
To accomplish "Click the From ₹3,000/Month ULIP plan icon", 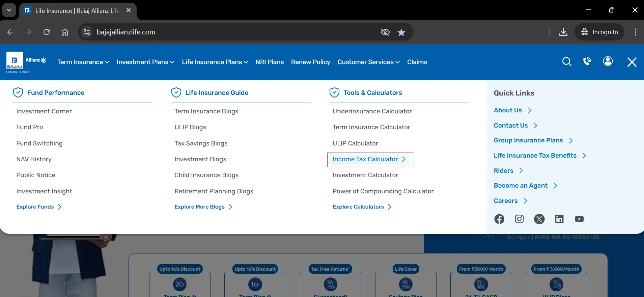I will click(557, 284).
